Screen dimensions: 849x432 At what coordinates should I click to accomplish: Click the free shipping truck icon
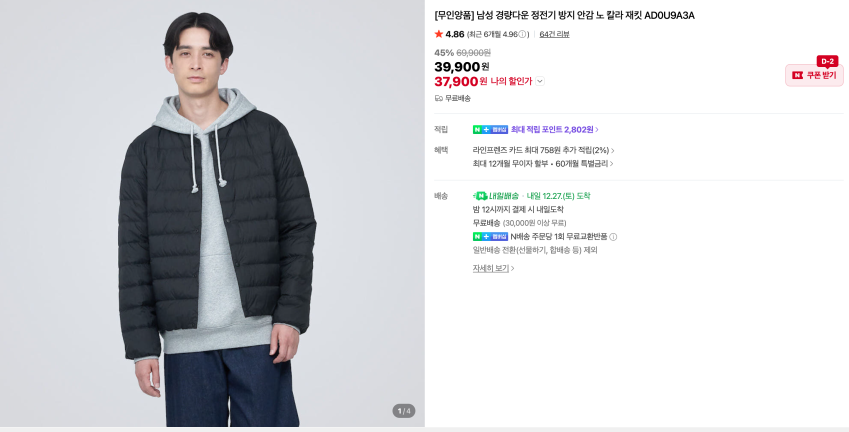pyautogui.click(x=439, y=98)
